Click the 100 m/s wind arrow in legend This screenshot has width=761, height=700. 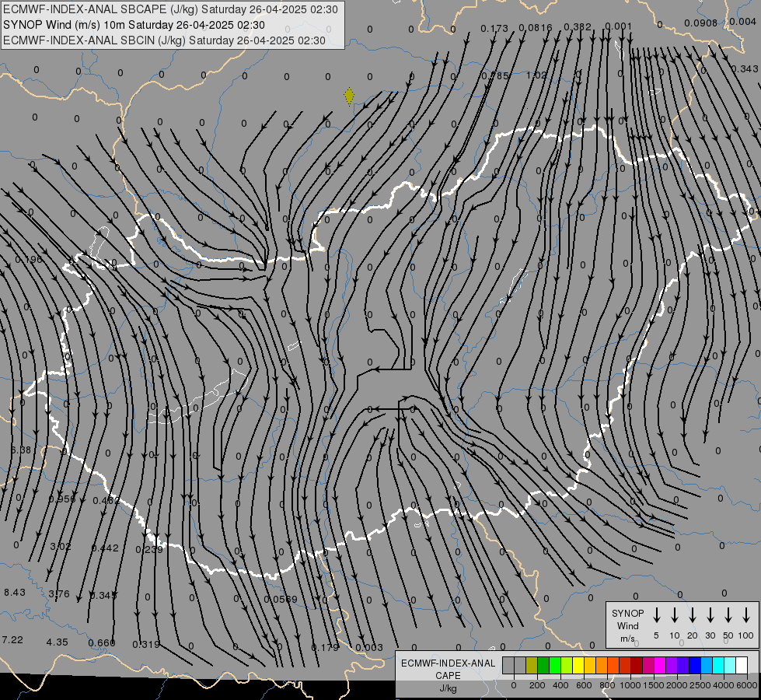pyautogui.click(x=746, y=615)
